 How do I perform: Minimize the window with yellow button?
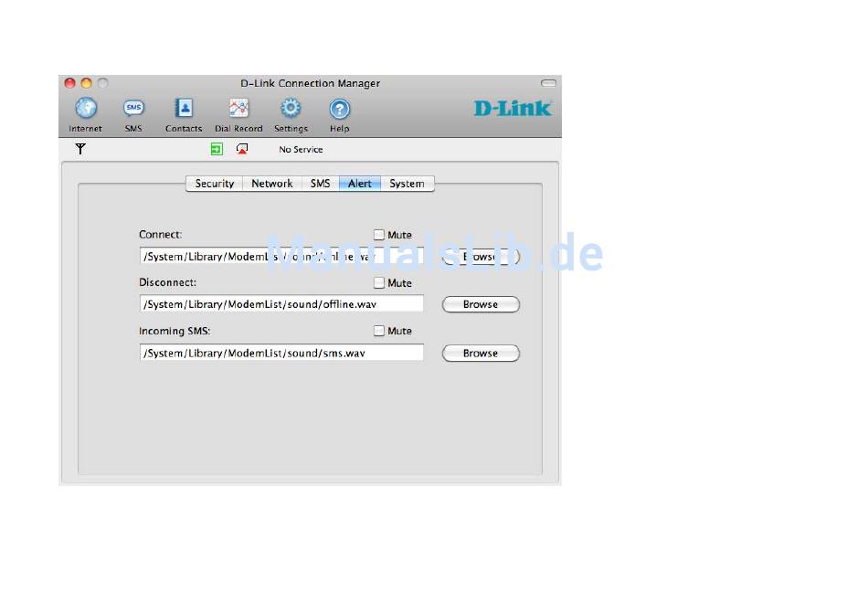tap(87, 83)
